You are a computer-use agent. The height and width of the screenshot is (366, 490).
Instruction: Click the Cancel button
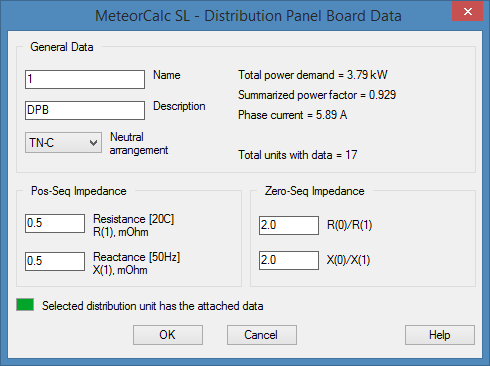click(x=262, y=335)
